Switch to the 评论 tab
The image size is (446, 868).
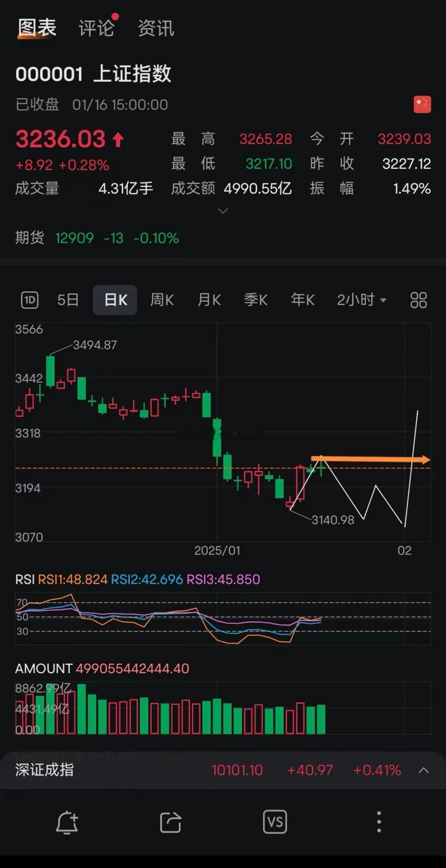(x=96, y=28)
